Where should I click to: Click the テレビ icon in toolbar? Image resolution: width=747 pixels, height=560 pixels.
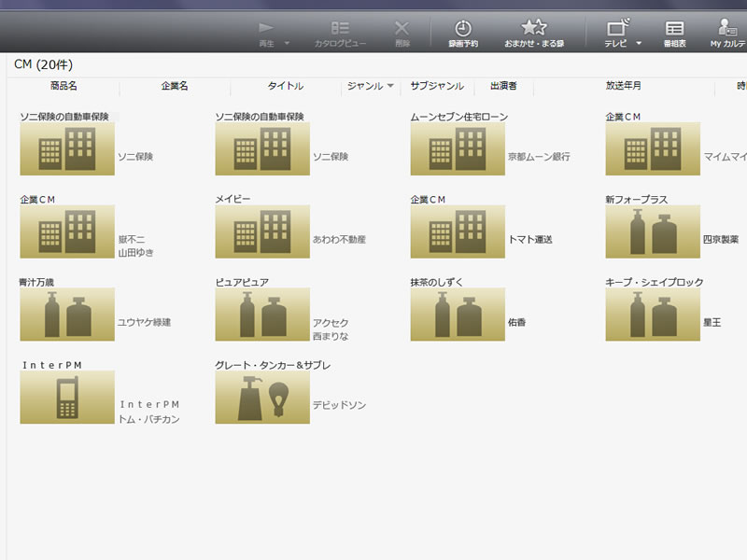[x=617, y=28]
